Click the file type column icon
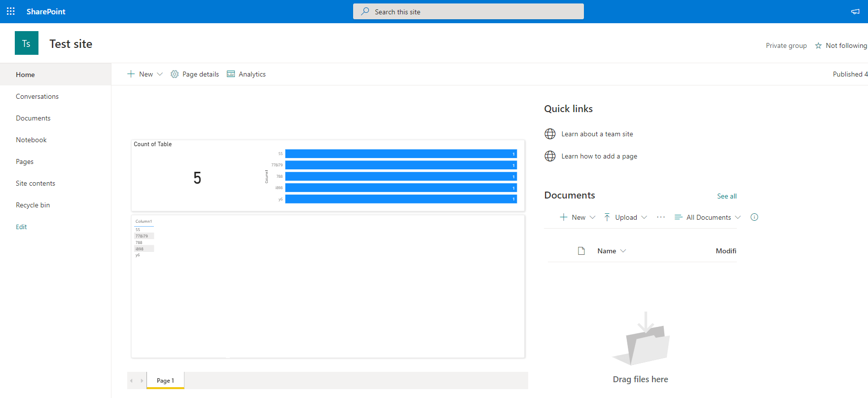The height and width of the screenshot is (398, 868). click(581, 251)
